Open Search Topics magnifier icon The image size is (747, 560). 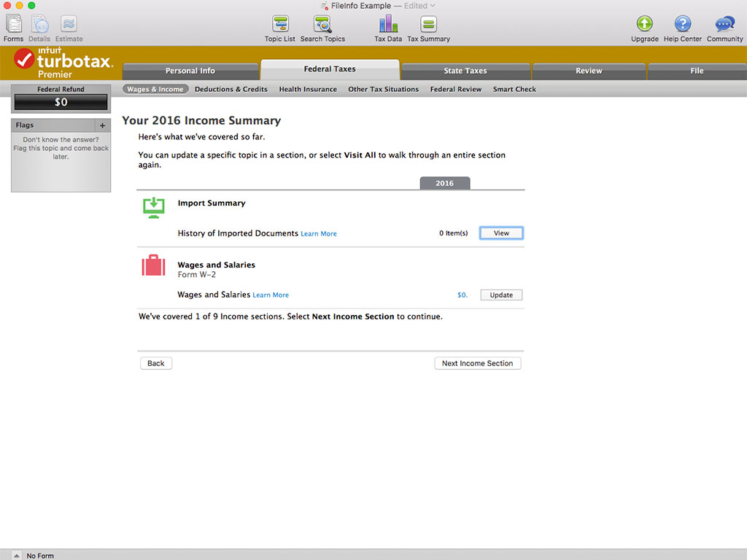[x=322, y=24]
